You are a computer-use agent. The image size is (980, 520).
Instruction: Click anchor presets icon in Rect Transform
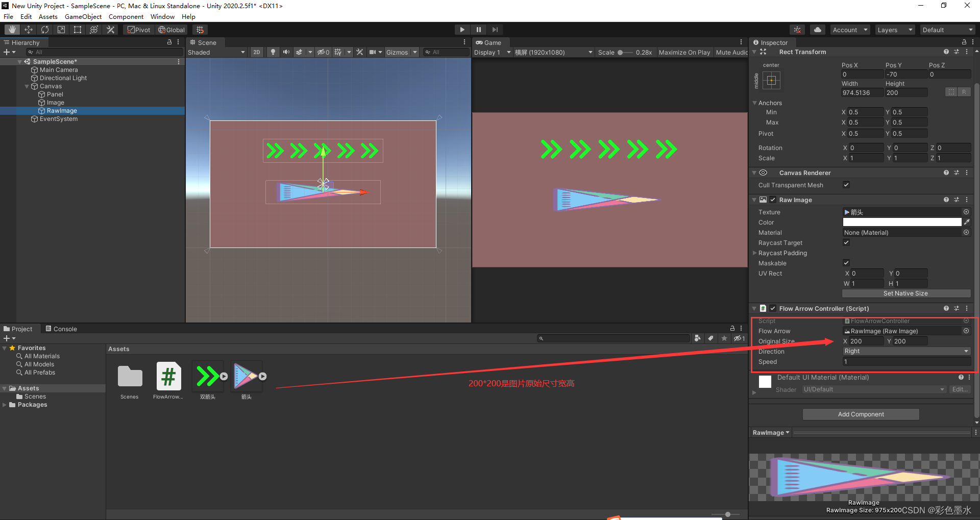coord(771,80)
